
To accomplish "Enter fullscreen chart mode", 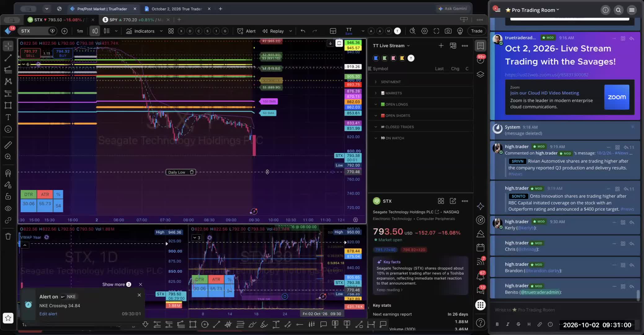I will click(x=436, y=31).
